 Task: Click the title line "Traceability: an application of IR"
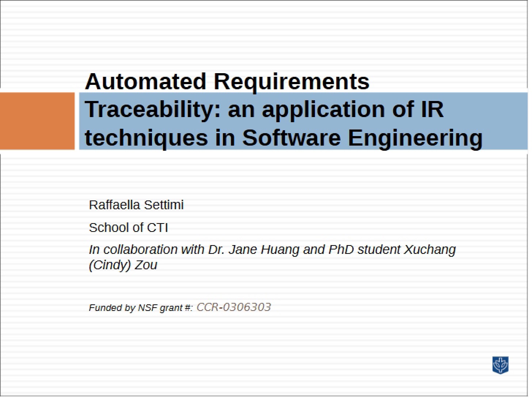point(264,109)
